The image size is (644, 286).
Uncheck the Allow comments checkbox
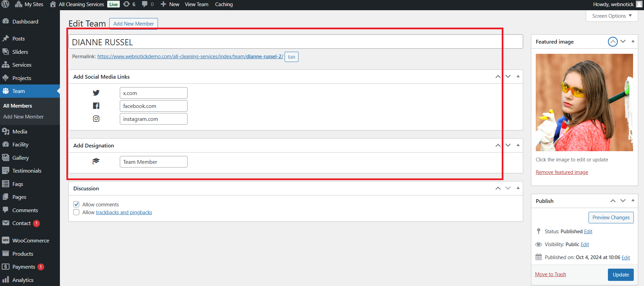(76, 205)
